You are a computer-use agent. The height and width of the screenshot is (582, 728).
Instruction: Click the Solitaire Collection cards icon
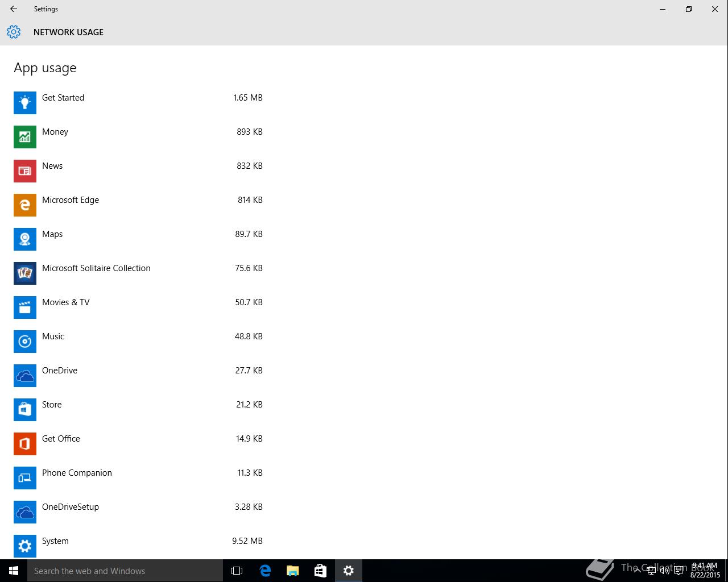click(25, 273)
